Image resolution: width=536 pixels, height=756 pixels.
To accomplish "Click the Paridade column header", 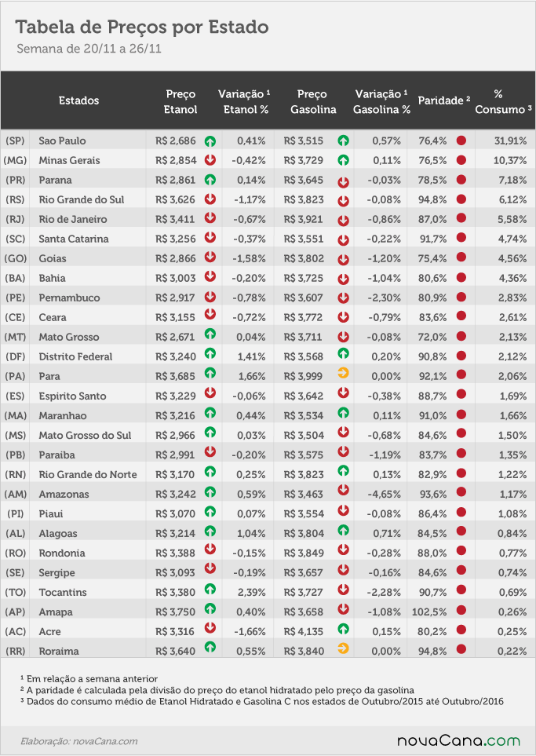I will pos(444,100).
